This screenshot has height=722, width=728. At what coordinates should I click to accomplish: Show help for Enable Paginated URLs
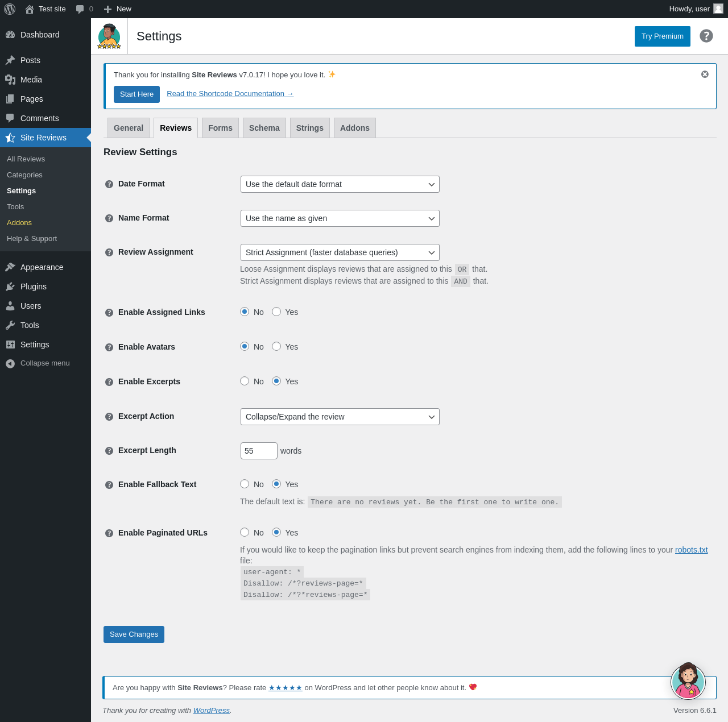[x=109, y=533]
